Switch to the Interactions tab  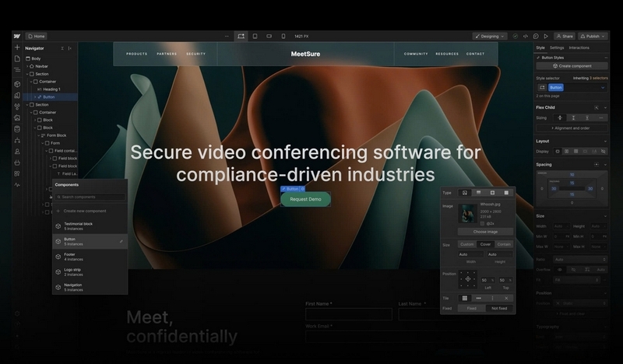(x=579, y=47)
